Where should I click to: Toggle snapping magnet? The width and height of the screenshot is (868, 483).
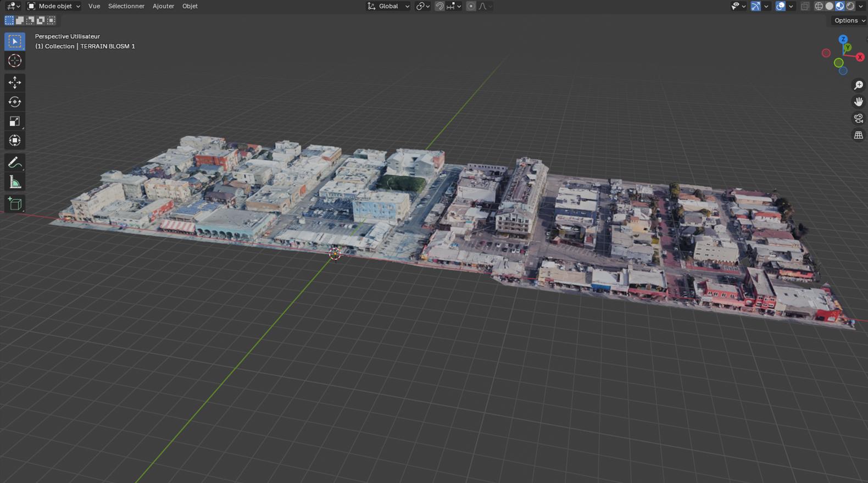point(439,6)
